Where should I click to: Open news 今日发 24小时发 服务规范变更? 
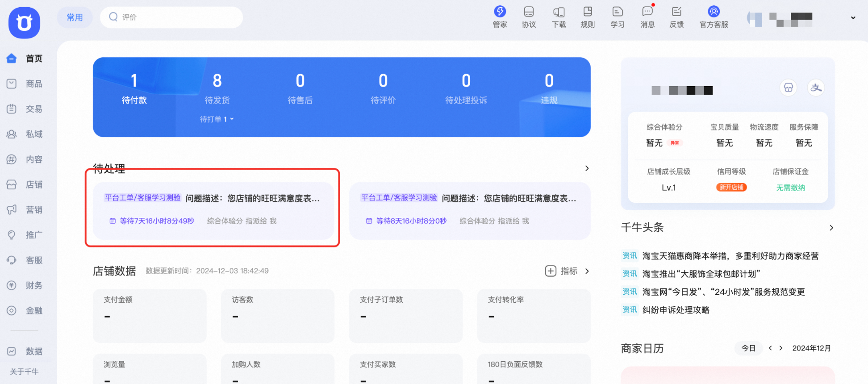tap(723, 292)
